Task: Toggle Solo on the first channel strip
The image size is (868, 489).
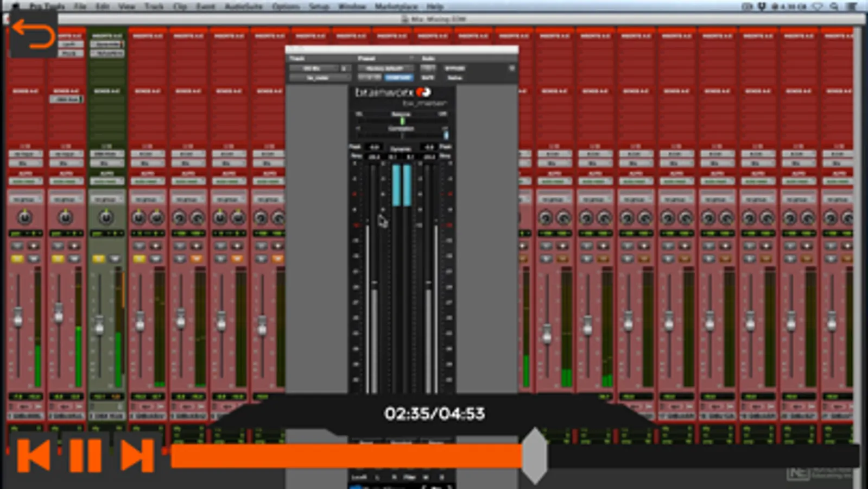Action: (17, 259)
